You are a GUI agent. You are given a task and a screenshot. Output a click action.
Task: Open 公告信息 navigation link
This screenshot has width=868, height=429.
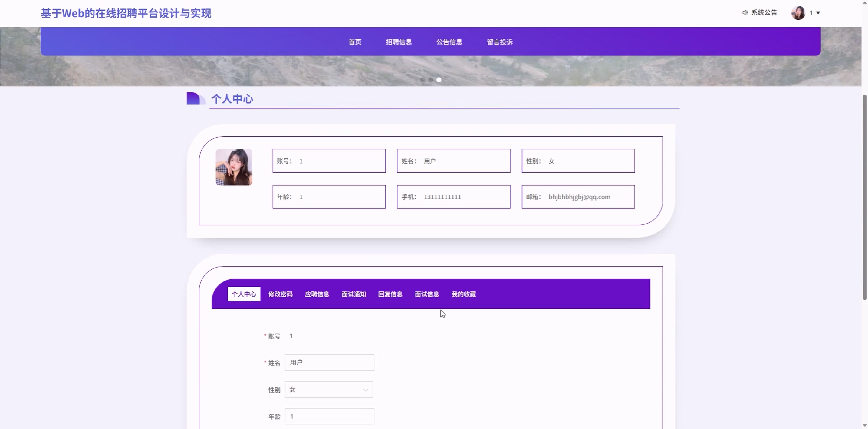point(449,42)
